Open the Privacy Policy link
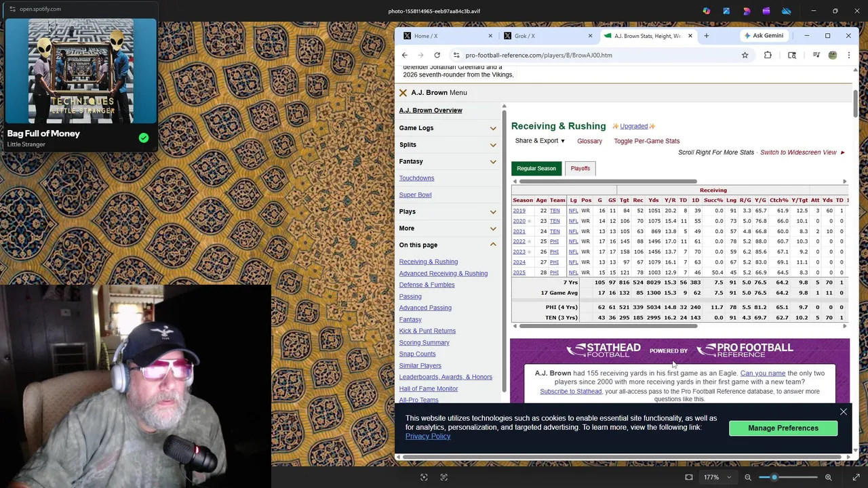Image resolution: width=868 pixels, height=488 pixels. [428, 436]
